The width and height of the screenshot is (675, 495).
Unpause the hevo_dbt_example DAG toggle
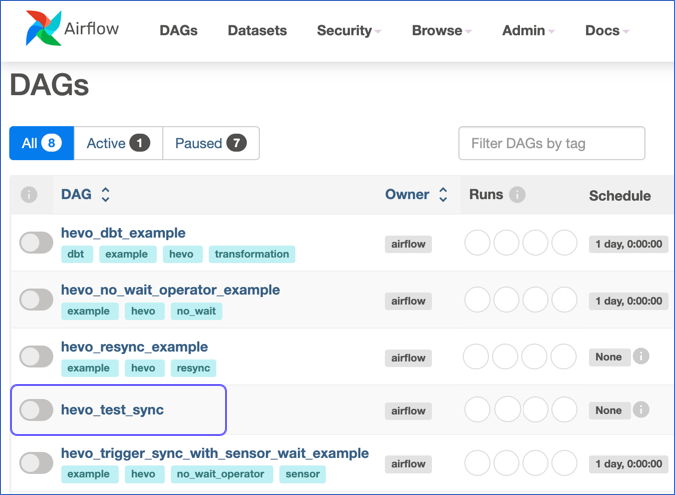[36, 243]
